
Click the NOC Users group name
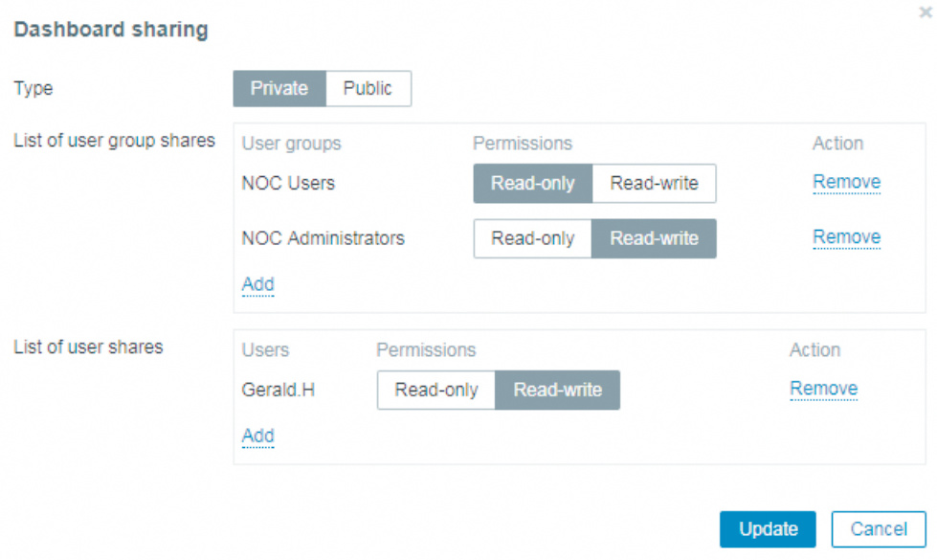288,183
